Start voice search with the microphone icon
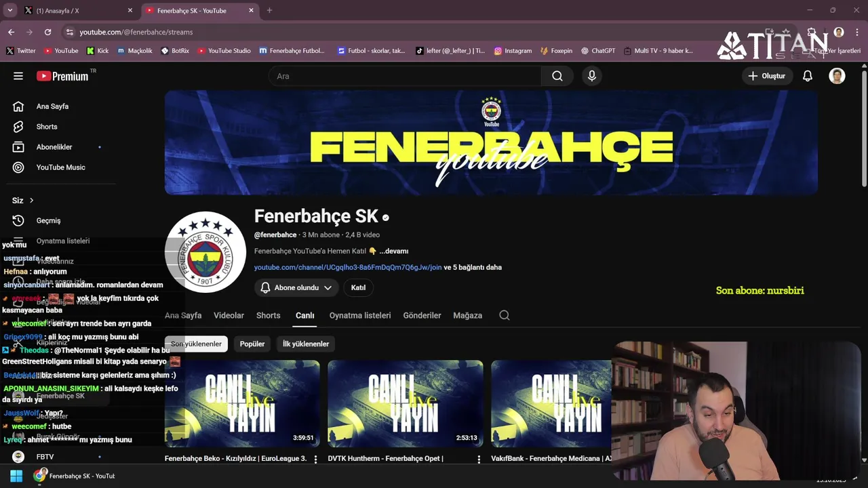This screenshot has width=868, height=488. [x=592, y=76]
